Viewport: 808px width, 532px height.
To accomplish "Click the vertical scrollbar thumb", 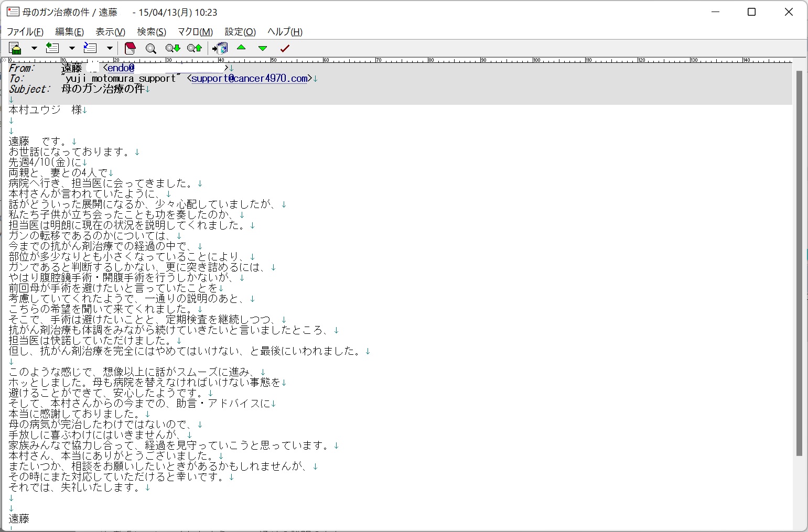I will (x=799, y=262).
